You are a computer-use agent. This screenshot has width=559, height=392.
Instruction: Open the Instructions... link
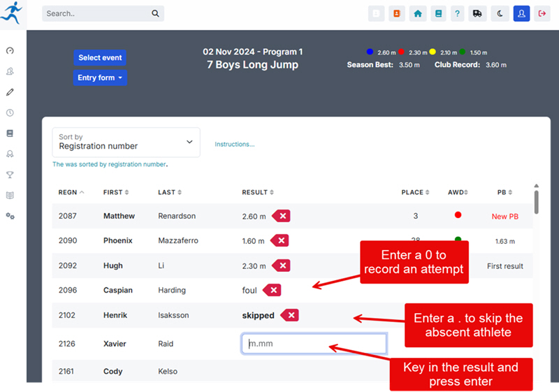click(234, 145)
